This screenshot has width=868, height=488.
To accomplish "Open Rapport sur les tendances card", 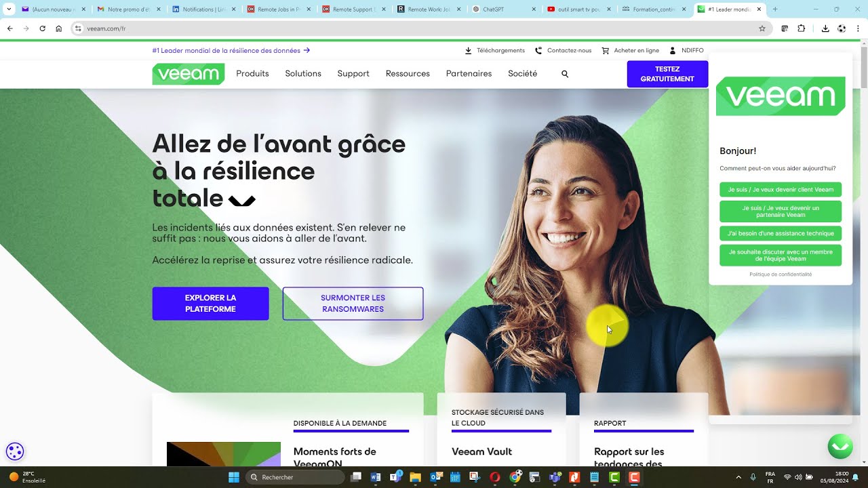I will click(629, 457).
